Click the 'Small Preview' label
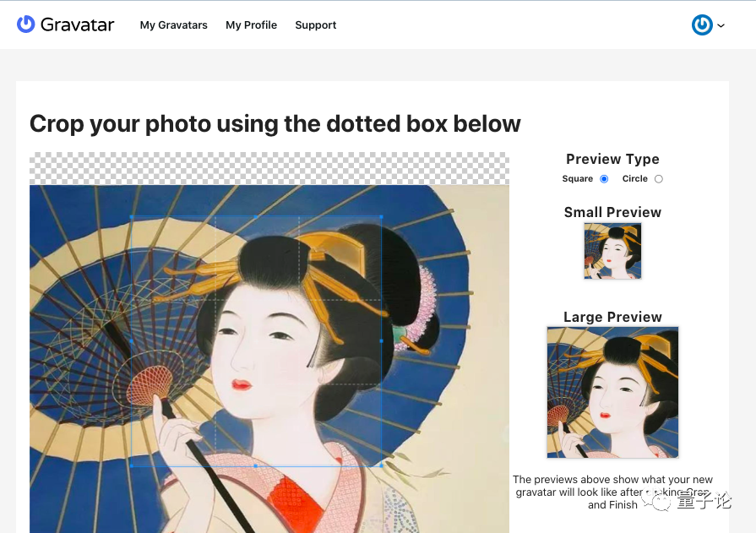This screenshot has width=756, height=533. point(612,212)
